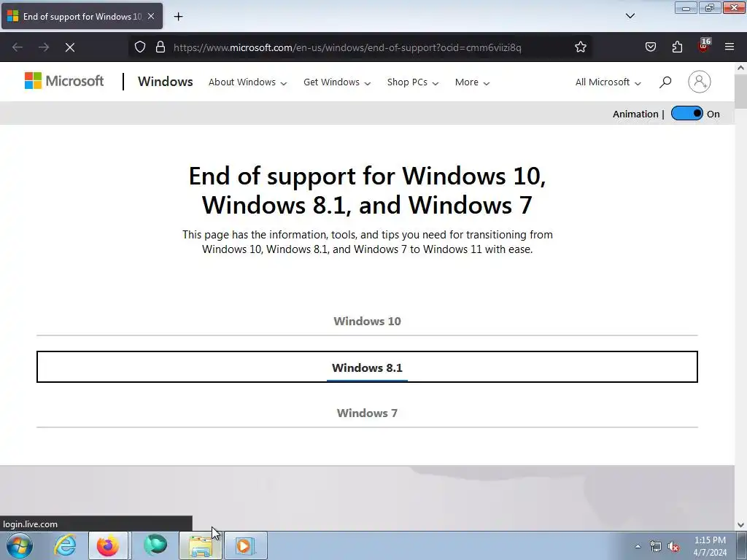Expand the About Windows menu
This screenshot has width=747, height=560.
tap(248, 82)
